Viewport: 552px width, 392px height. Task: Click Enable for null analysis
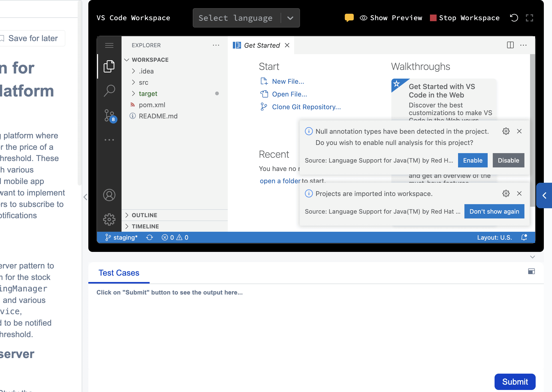click(473, 160)
